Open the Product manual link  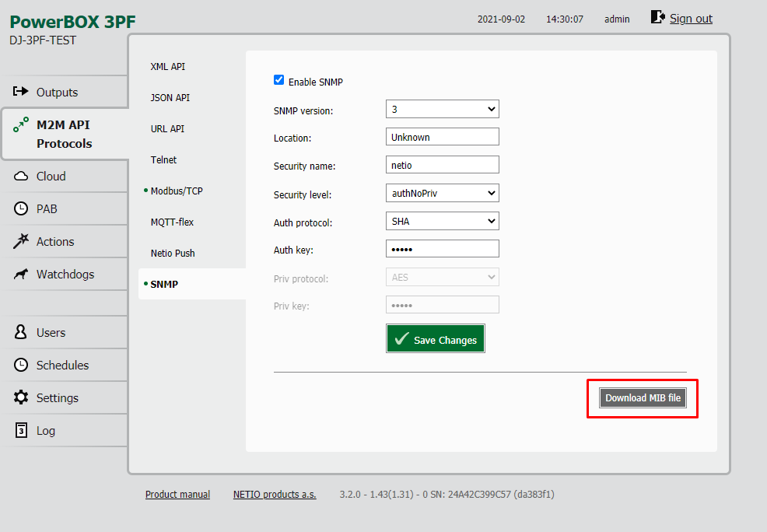click(x=177, y=495)
